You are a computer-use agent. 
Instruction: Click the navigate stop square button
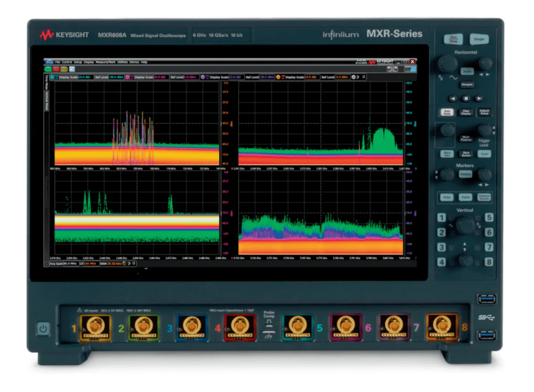pyautogui.click(x=466, y=99)
